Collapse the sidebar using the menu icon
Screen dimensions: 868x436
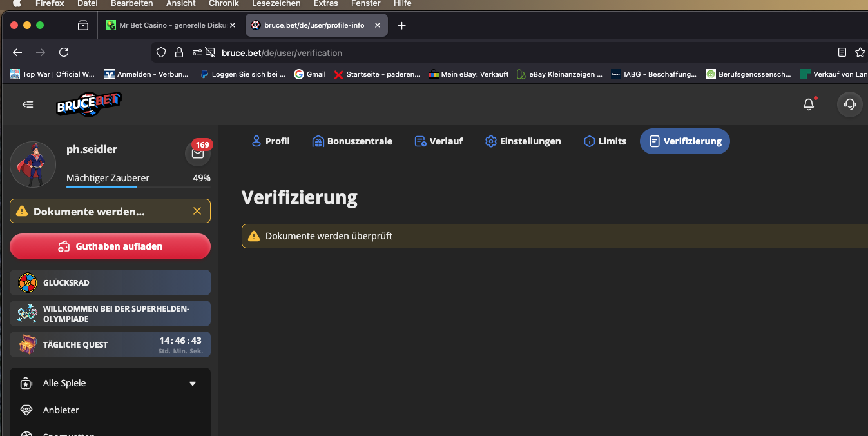click(x=28, y=104)
